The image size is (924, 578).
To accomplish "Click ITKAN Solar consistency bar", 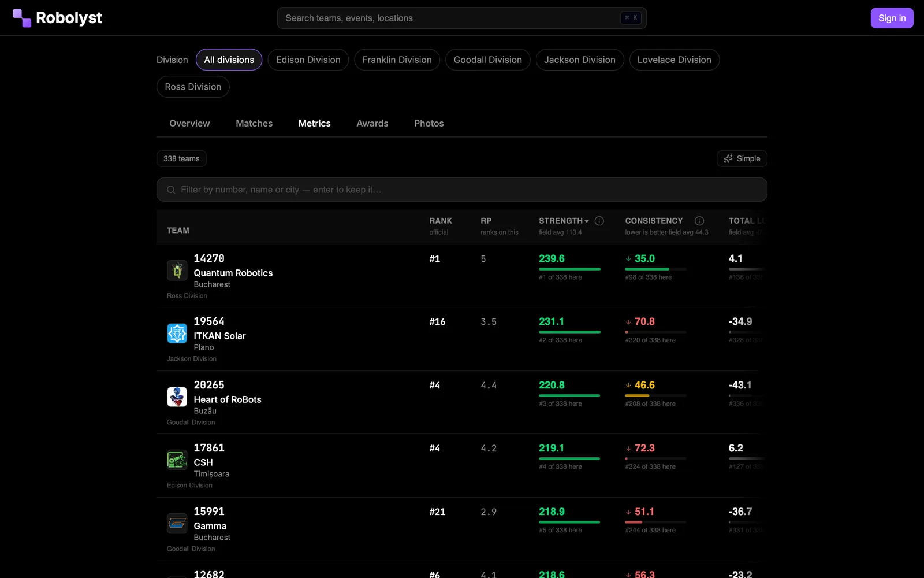I will tap(656, 332).
